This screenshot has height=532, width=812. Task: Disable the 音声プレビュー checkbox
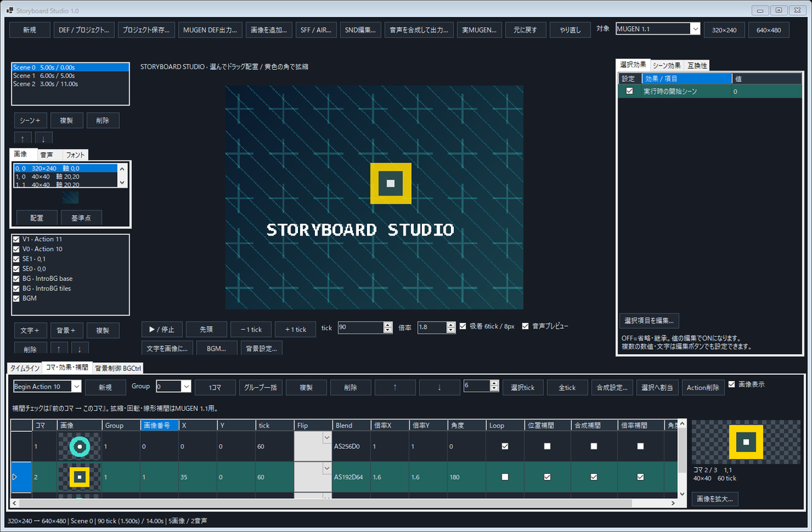click(525, 326)
